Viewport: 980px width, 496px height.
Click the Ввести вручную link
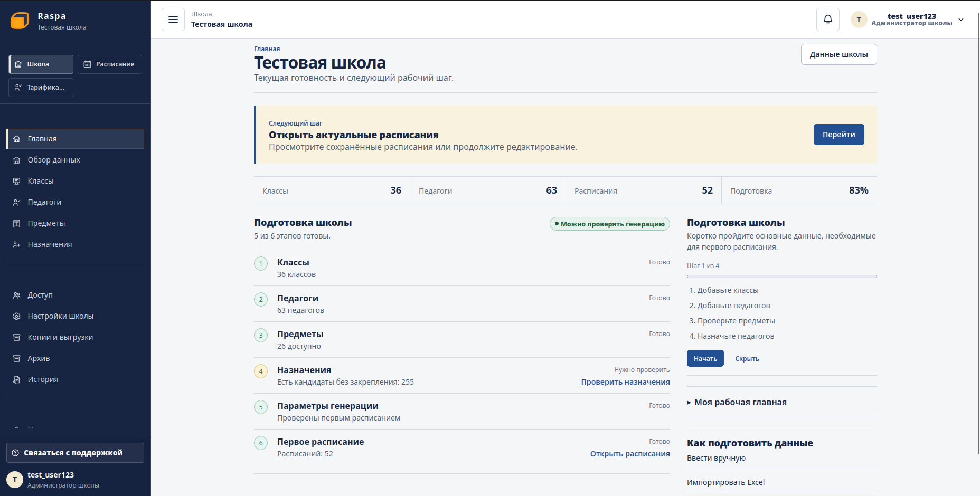717,458
